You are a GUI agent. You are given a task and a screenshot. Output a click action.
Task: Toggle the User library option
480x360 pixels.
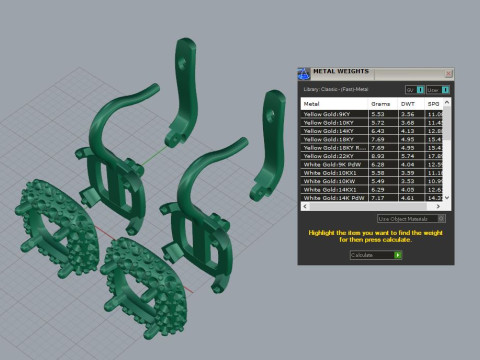[438, 90]
